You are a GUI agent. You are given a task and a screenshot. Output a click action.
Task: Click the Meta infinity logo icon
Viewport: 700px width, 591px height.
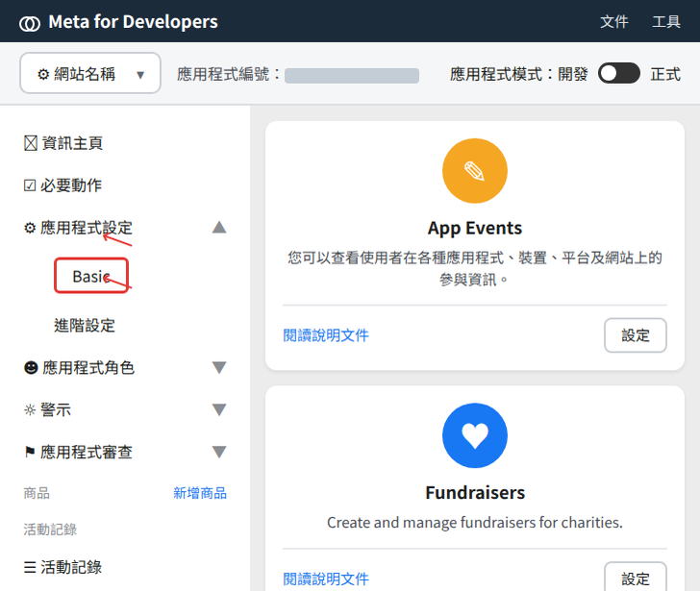click(30, 23)
